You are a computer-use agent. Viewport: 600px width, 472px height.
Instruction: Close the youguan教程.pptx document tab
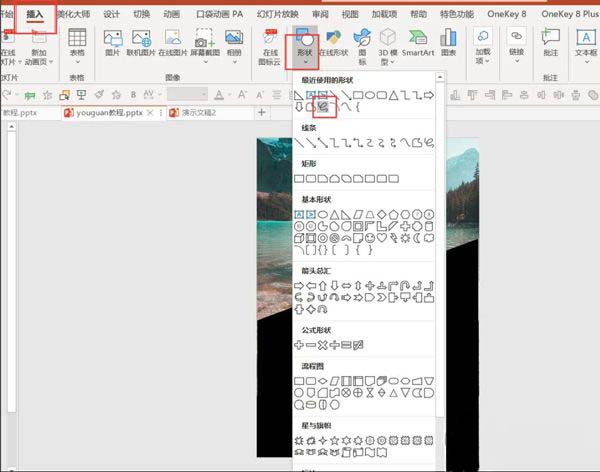click(x=150, y=113)
